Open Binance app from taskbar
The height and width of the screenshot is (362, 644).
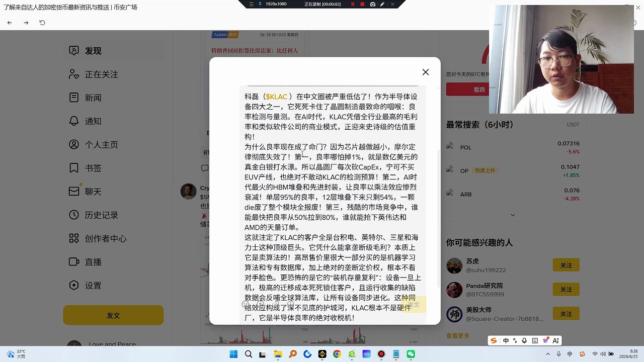pyautogui.click(x=322, y=354)
